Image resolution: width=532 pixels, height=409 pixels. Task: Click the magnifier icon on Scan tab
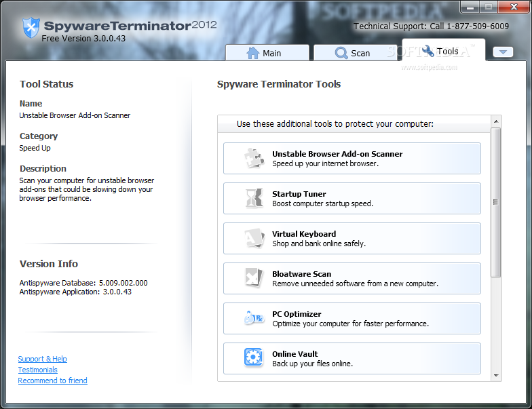[341, 53]
